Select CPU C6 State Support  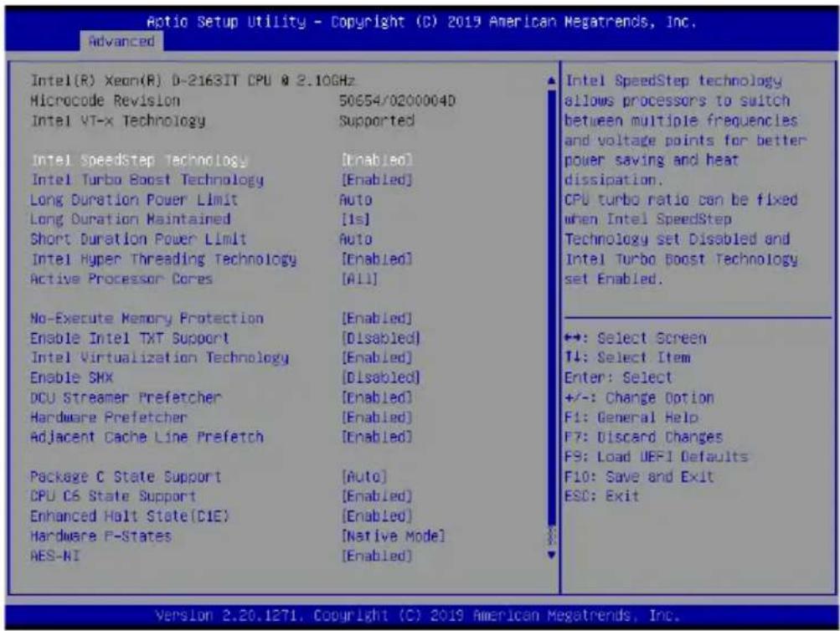click(x=113, y=496)
